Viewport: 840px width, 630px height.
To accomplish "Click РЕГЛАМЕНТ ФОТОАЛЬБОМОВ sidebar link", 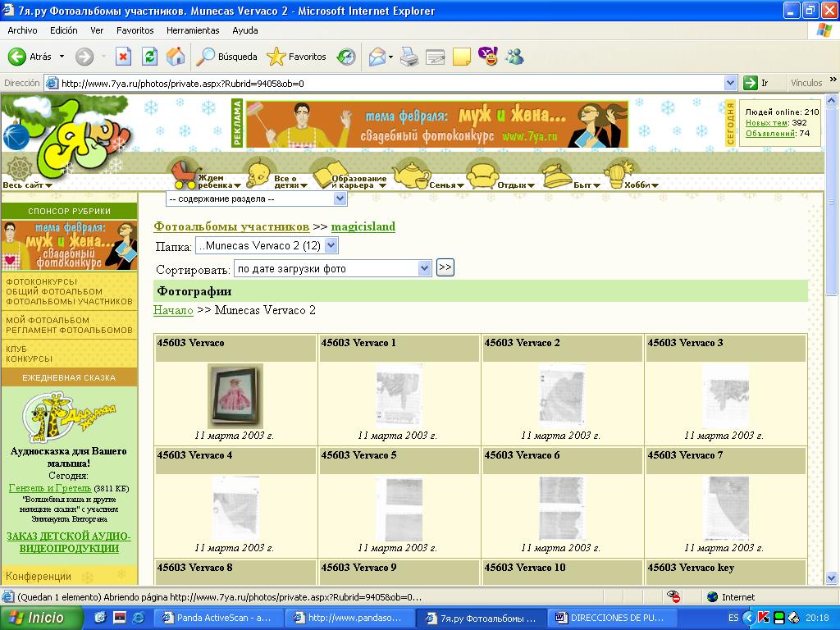I will 69,330.
